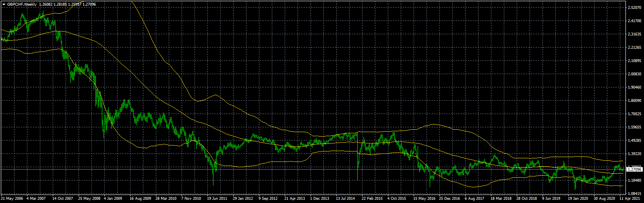Click the OHLC values 1.26082 1.28185 1.25957 1.27096

point(67,4)
